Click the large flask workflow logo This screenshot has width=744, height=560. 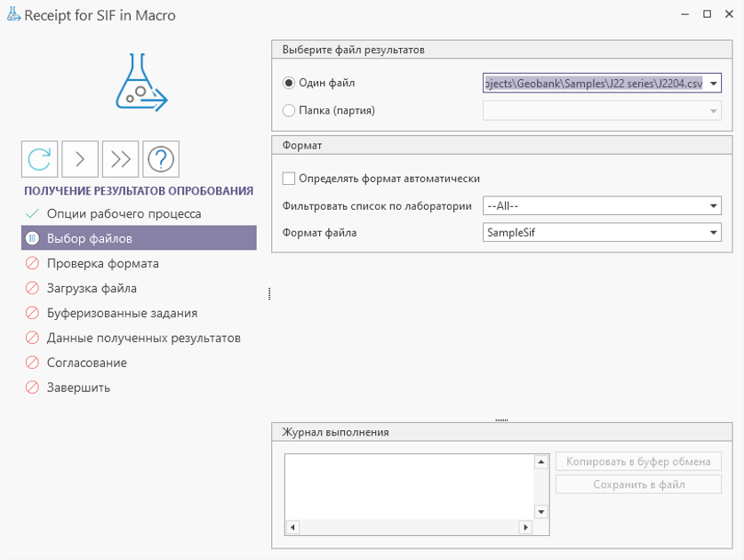click(x=140, y=82)
